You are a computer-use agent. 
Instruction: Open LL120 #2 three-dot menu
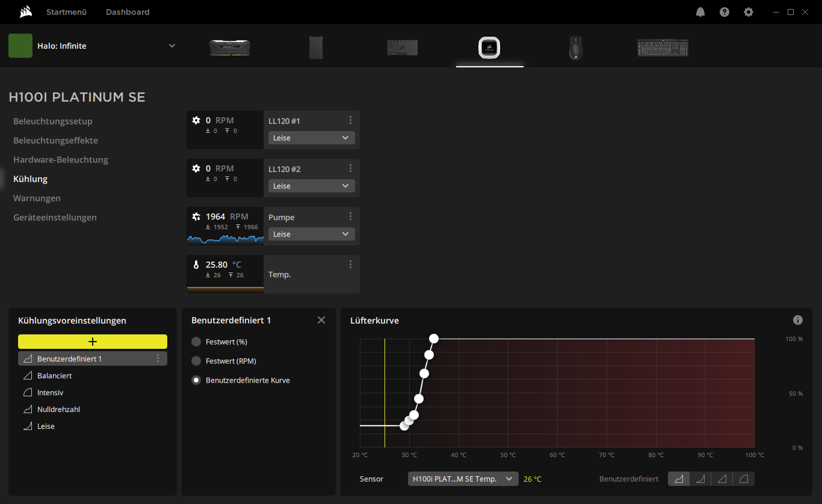[x=351, y=168]
